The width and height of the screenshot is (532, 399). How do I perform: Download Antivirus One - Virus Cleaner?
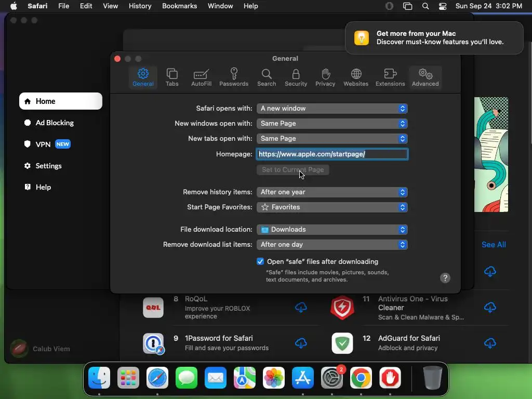coord(490,308)
